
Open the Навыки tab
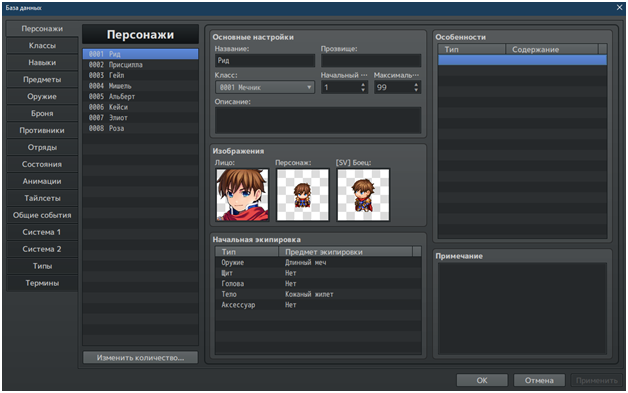point(42,62)
